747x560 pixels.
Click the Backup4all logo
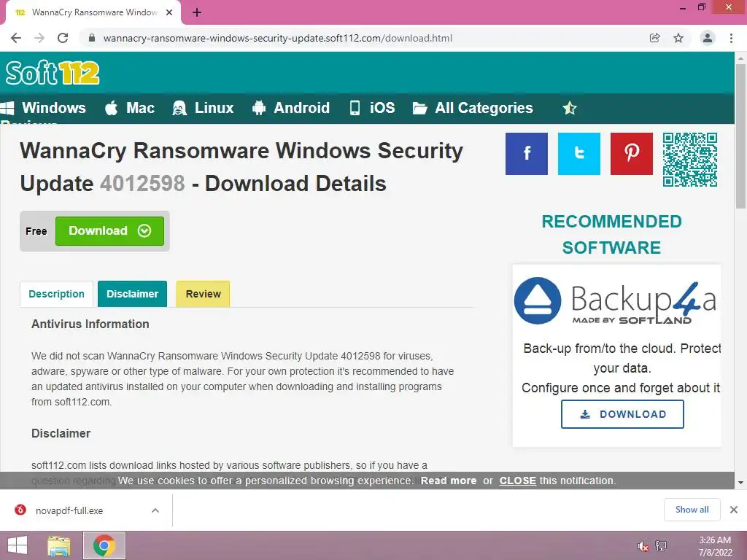(615, 301)
